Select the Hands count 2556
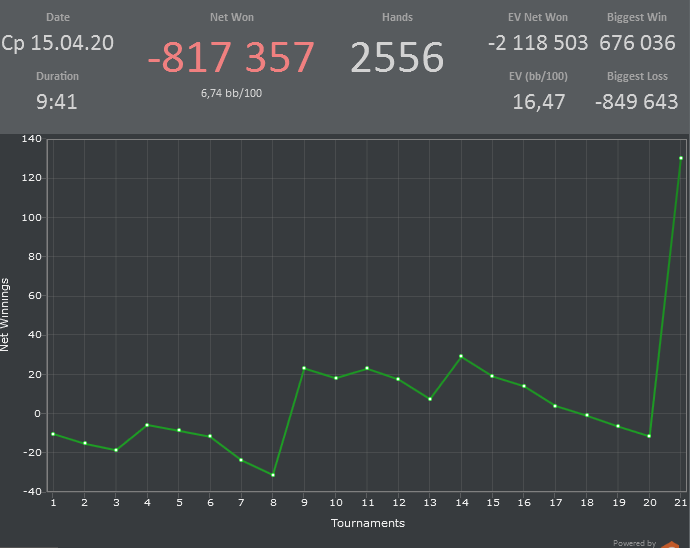Viewport: 690px width, 548px height. coord(397,57)
